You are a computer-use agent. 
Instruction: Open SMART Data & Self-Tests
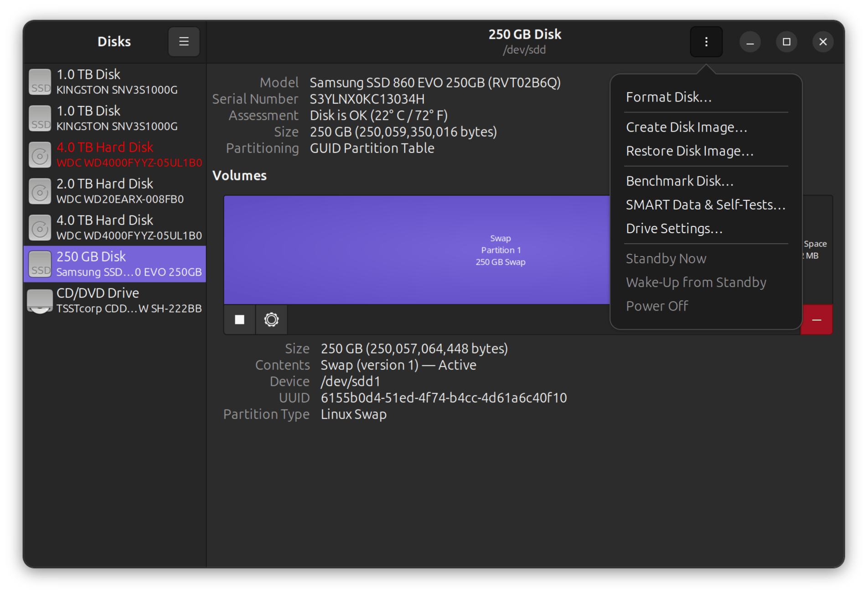coord(705,205)
